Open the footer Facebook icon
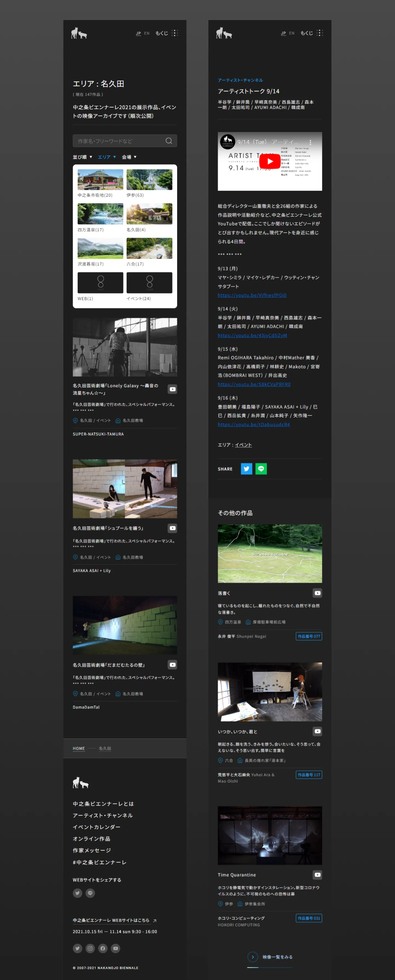 pyautogui.click(x=103, y=948)
